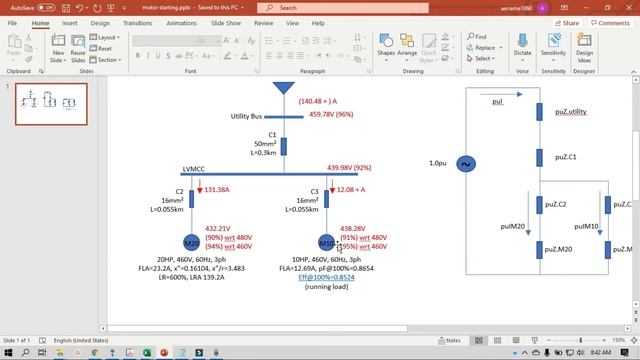Click the text highlight color swatch

(227, 56)
